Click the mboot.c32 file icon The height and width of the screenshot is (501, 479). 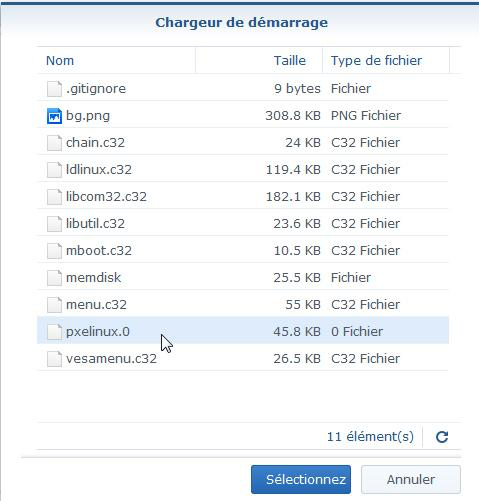pyautogui.click(x=54, y=251)
